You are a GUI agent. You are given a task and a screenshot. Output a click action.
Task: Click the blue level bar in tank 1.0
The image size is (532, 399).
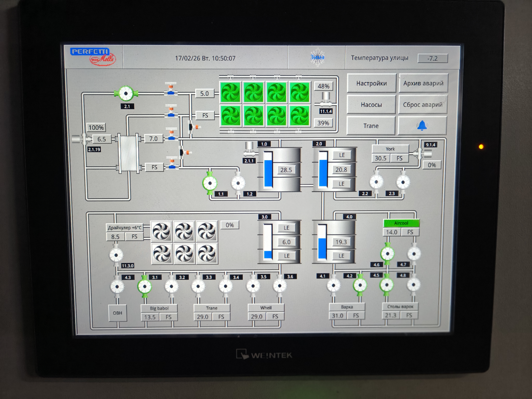[268, 173]
